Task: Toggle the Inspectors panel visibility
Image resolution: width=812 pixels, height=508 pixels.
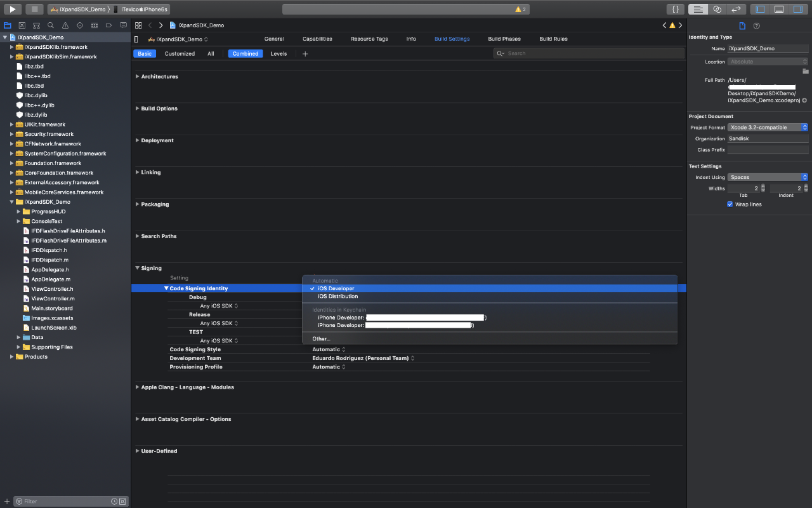Action: pyautogui.click(x=798, y=10)
